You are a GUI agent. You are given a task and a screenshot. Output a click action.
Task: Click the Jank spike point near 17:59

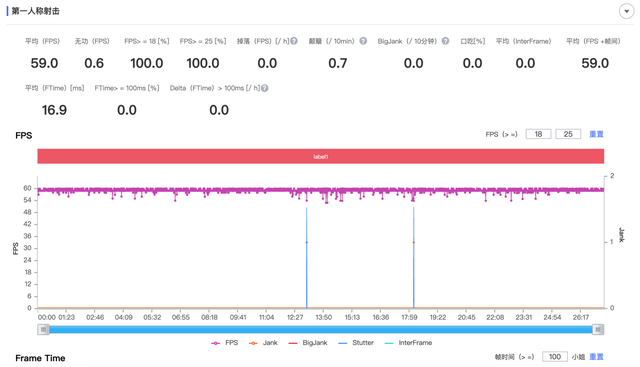(413, 242)
